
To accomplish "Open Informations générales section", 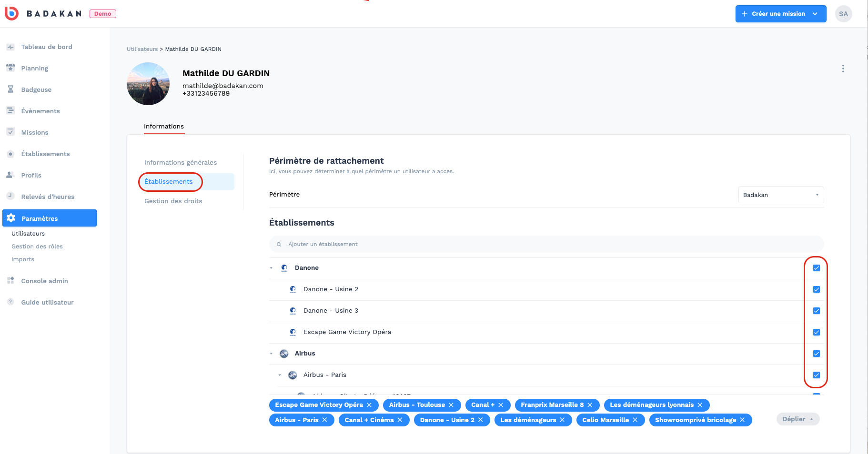I will pyautogui.click(x=181, y=162).
